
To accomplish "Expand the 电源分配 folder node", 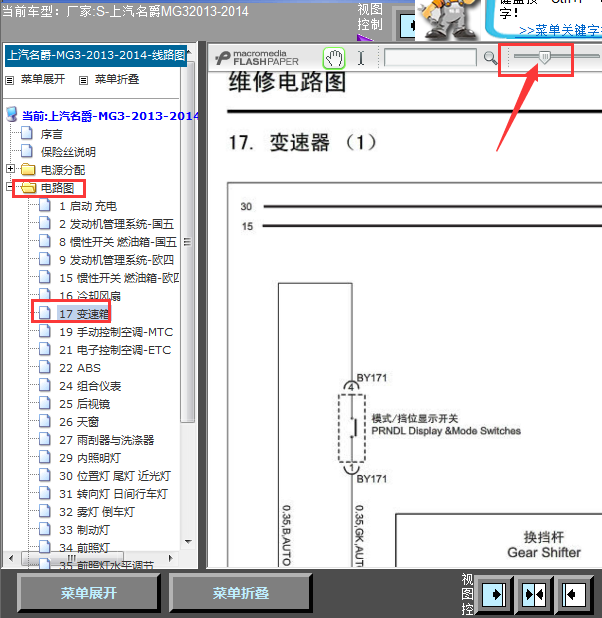I will click(x=11, y=170).
